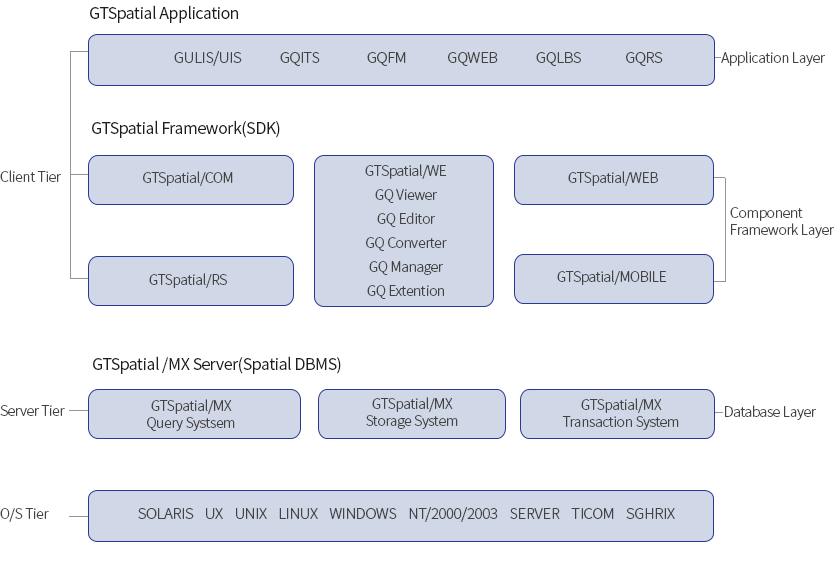Select GQITS in the application layer box
This screenshot has height=572, width=834.
tap(299, 59)
